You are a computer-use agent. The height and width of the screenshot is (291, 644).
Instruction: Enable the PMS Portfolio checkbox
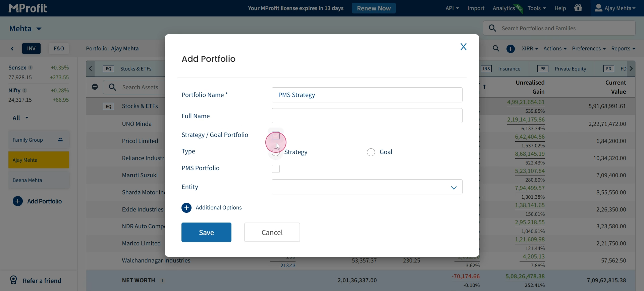pyautogui.click(x=276, y=169)
